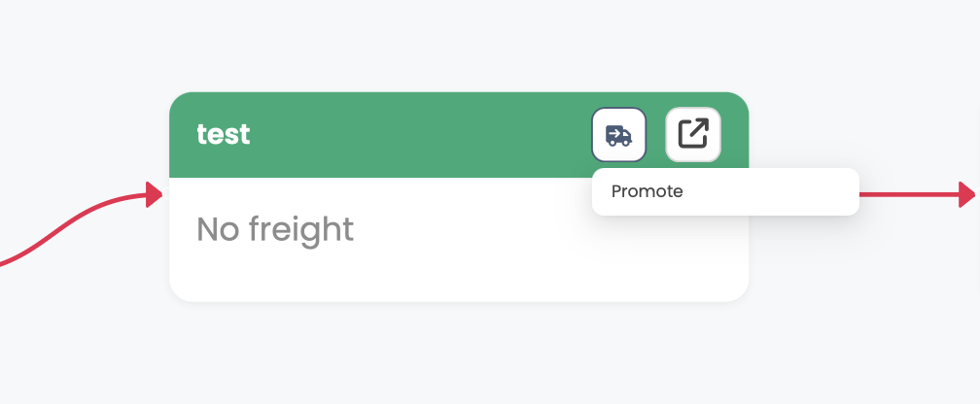Click the No freight placeholder text
The image size is (980, 404).
click(275, 229)
